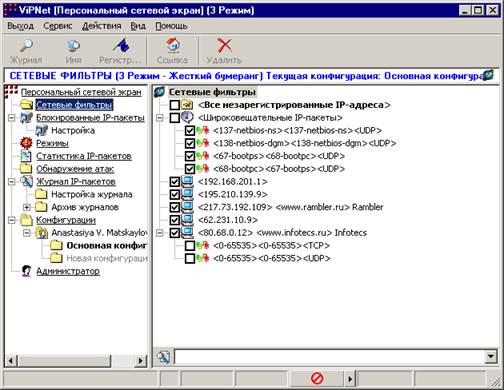Click the Блокированные IP-пакеты icon
The image size is (504, 390).
tap(26, 118)
